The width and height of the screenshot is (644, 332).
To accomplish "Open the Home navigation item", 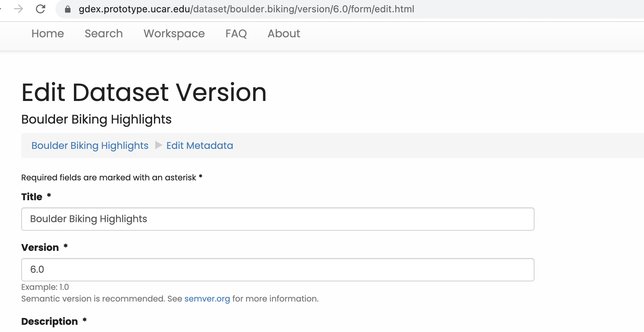I will point(48,34).
